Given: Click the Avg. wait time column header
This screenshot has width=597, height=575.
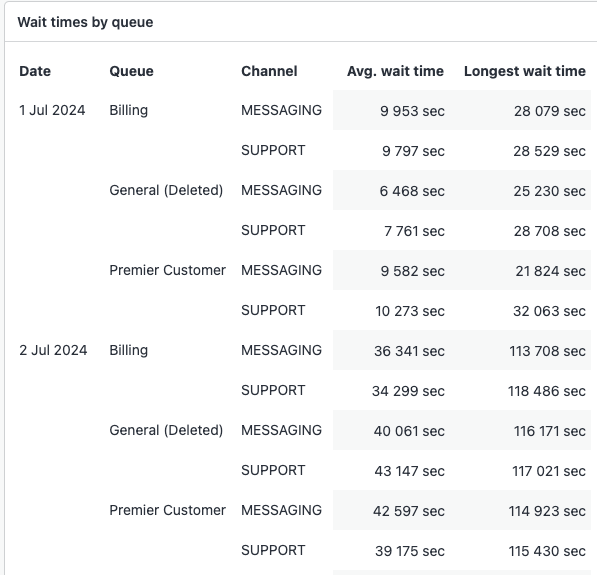Looking at the screenshot, I should 395,71.
